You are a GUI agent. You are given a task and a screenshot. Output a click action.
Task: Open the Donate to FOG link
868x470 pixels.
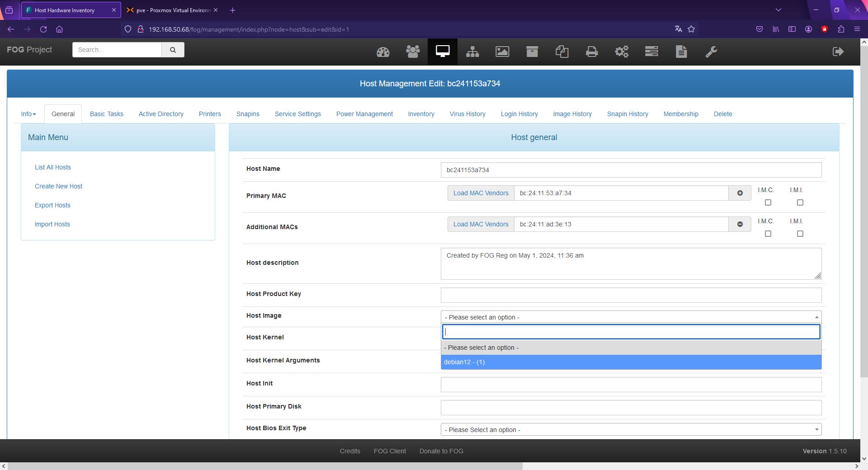(441, 451)
